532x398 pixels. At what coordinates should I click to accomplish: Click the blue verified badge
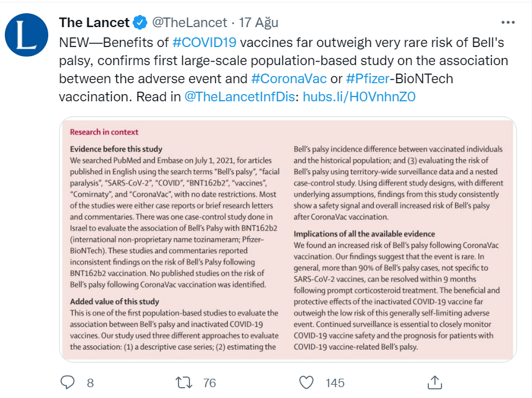tap(141, 23)
